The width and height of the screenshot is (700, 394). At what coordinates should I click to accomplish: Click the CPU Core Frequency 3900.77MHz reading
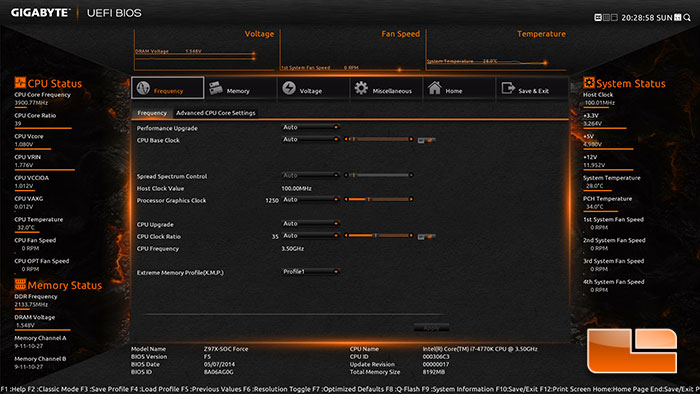[31, 103]
